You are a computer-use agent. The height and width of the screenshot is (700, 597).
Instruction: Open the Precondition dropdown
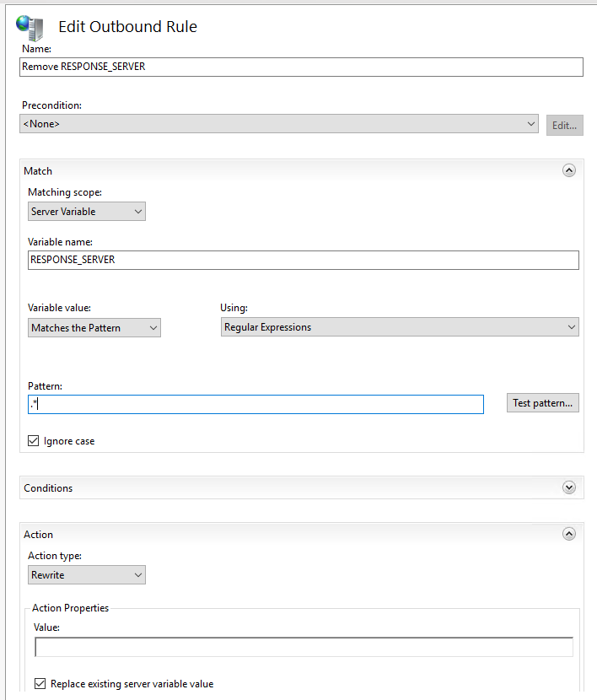pos(279,124)
